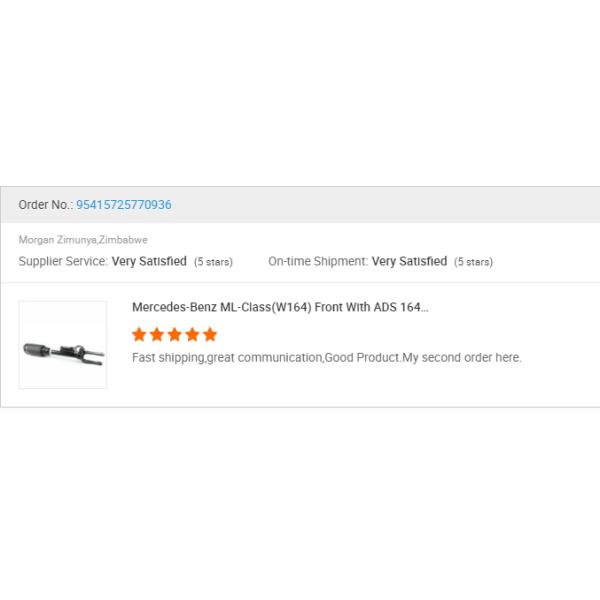Click the third orange rating star
The image size is (600, 600).
click(x=174, y=334)
